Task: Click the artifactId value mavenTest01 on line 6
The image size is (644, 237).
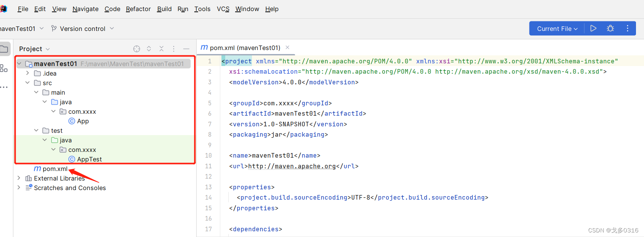Action: tap(296, 113)
